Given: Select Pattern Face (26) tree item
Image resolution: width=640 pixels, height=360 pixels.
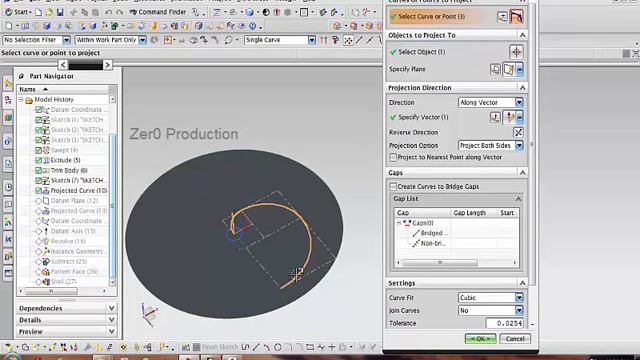Looking at the screenshot, I should click(74, 271).
